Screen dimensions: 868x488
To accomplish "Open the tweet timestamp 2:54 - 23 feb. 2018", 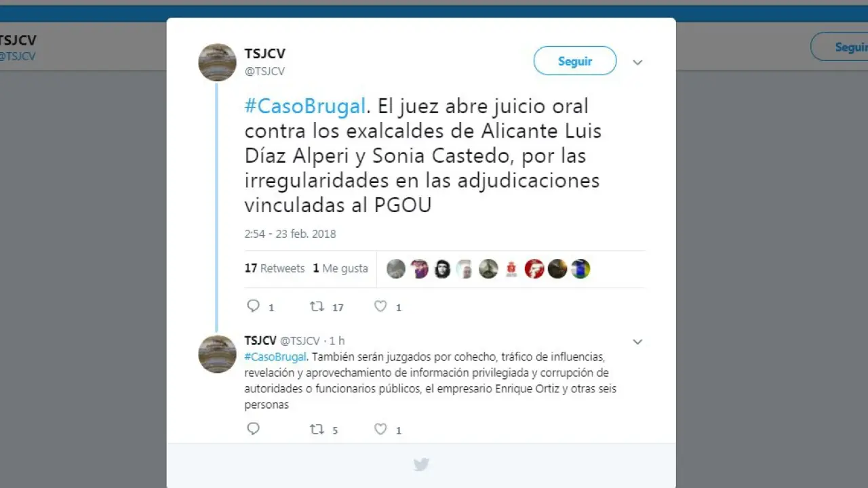I will click(290, 234).
